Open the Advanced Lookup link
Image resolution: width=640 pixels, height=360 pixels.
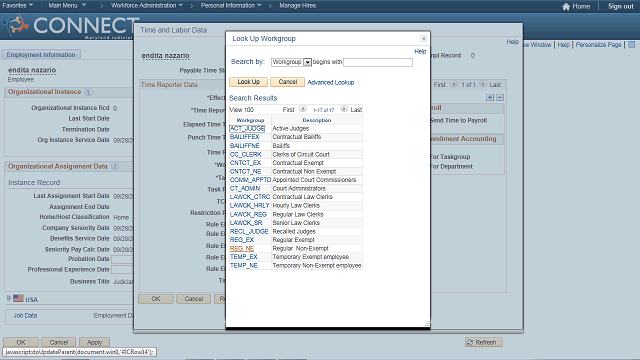click(x=331, y=82)
